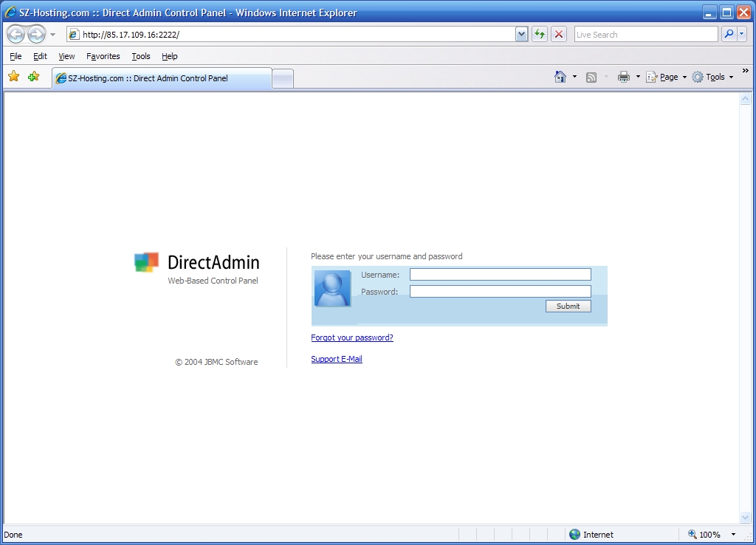Maximize the Internet Explorer window
This screenshot has height=545, width=756.
click(x=726, y=13)
